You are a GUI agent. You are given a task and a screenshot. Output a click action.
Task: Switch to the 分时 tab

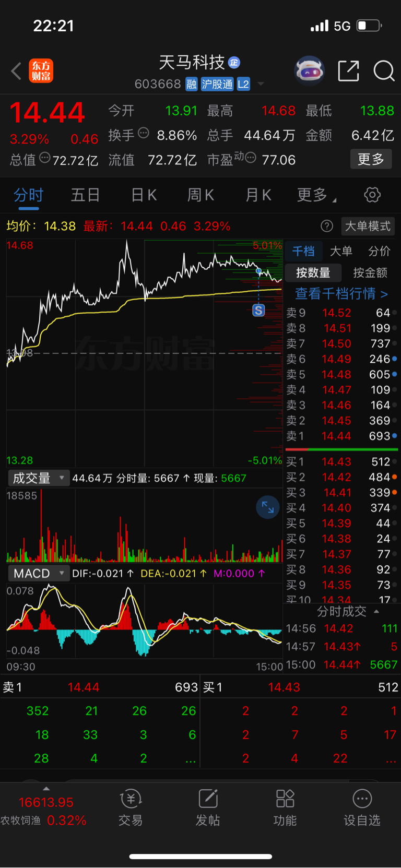(x=28, y=195)
